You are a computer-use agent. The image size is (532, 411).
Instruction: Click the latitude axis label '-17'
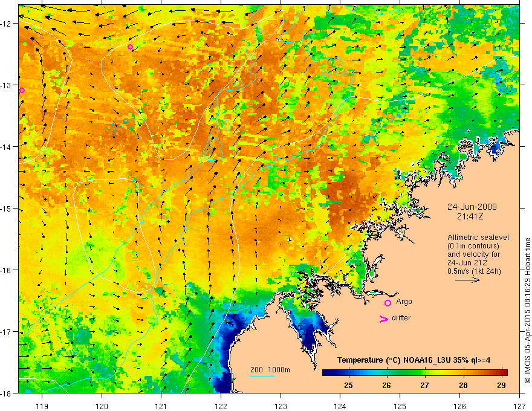click(7, 332)
